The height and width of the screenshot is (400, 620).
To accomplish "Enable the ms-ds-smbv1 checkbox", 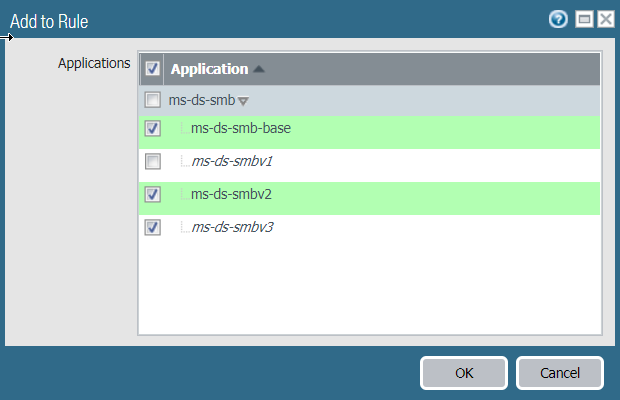I will tap(153, 162).
